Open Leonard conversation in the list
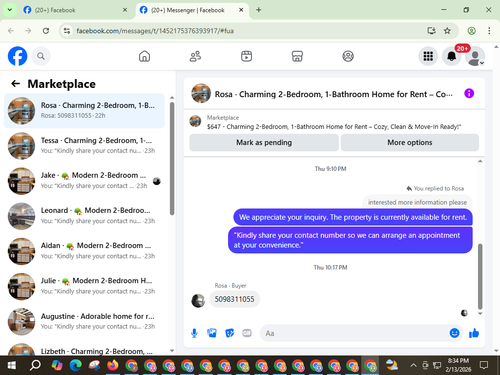 [x=84, y=216]
